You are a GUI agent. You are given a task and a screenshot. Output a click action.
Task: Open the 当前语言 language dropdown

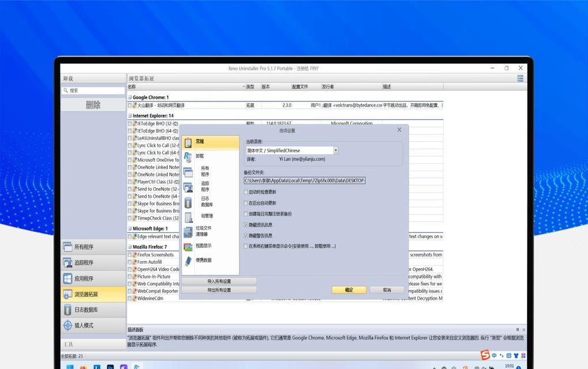[x=336, y=150]
